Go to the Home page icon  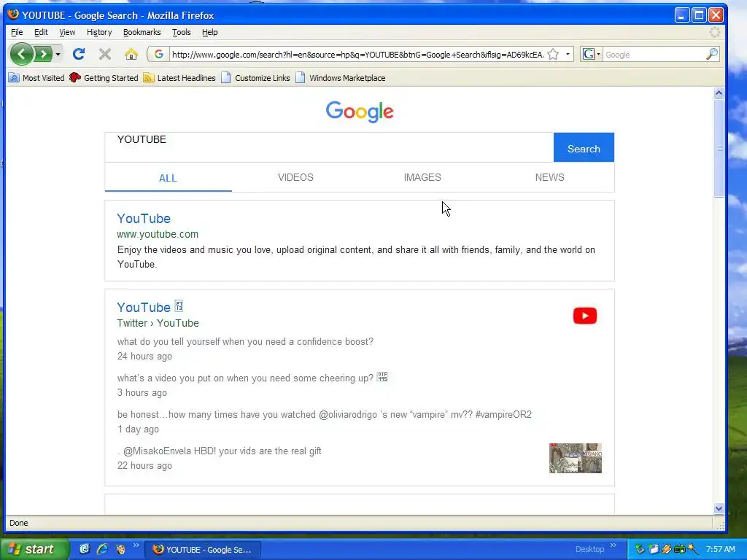point(131,54)
